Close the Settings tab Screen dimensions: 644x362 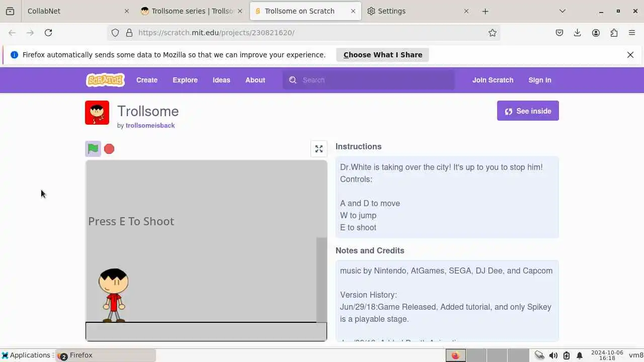[466, 11]
